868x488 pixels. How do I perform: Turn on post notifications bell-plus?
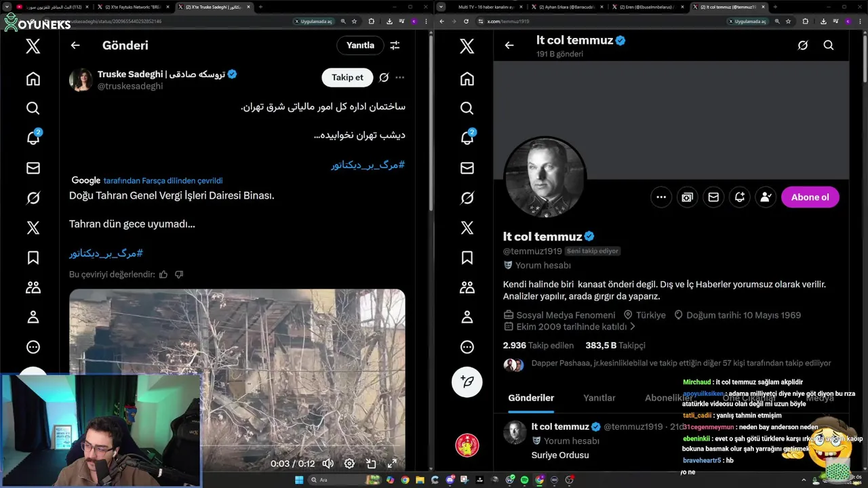click(740, 197)
